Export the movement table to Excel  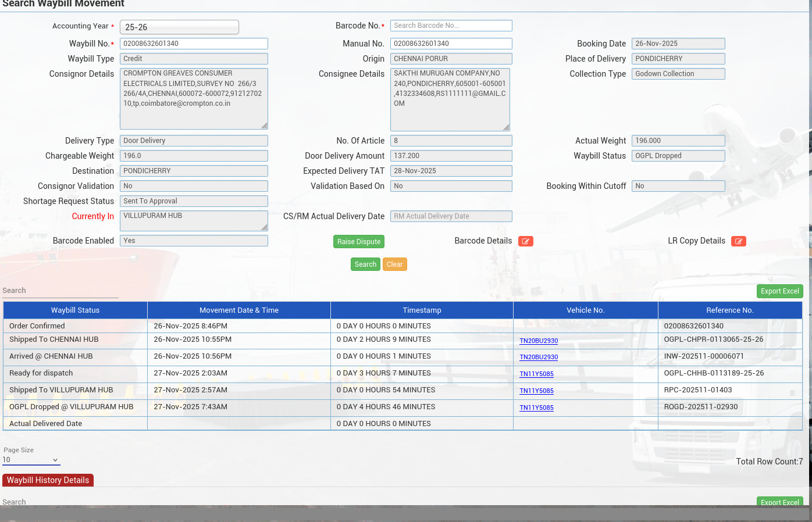(779, 291)
